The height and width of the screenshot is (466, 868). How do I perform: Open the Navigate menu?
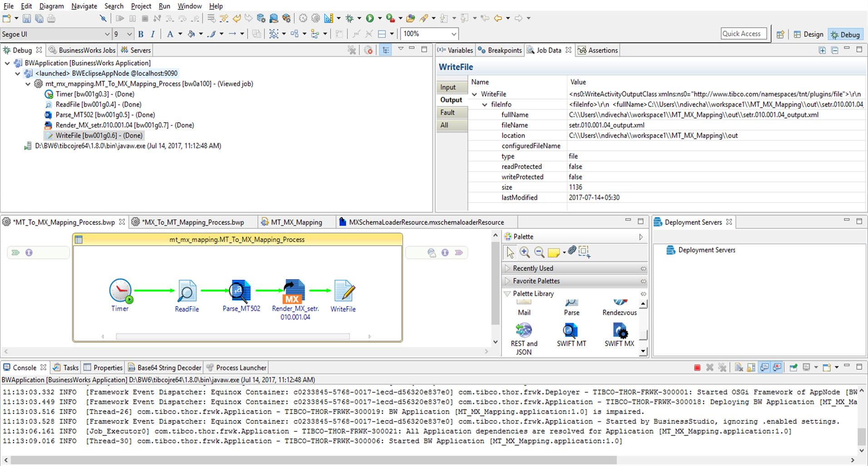click(84, 6)
